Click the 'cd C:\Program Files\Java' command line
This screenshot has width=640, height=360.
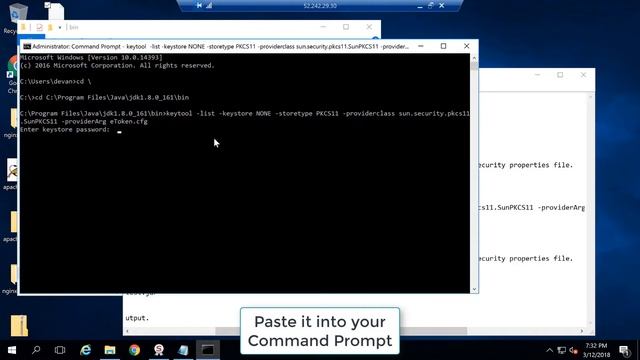click(104, 98)
